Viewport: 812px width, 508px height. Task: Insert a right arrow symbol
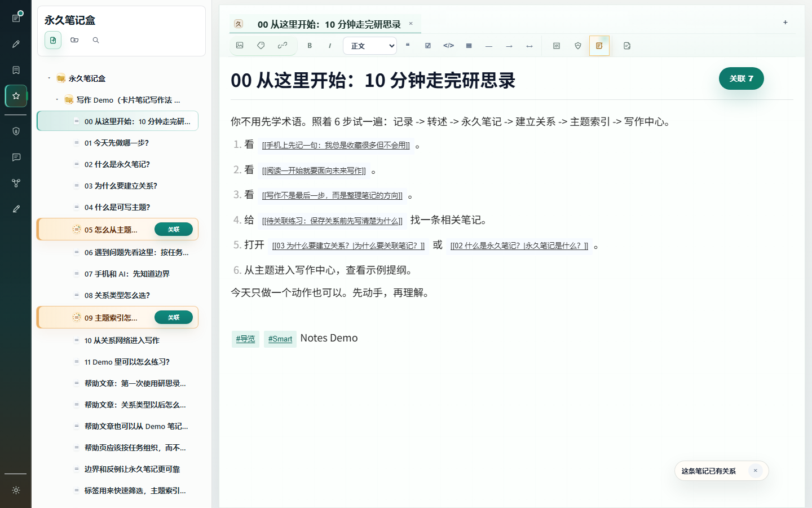point(509,46)
